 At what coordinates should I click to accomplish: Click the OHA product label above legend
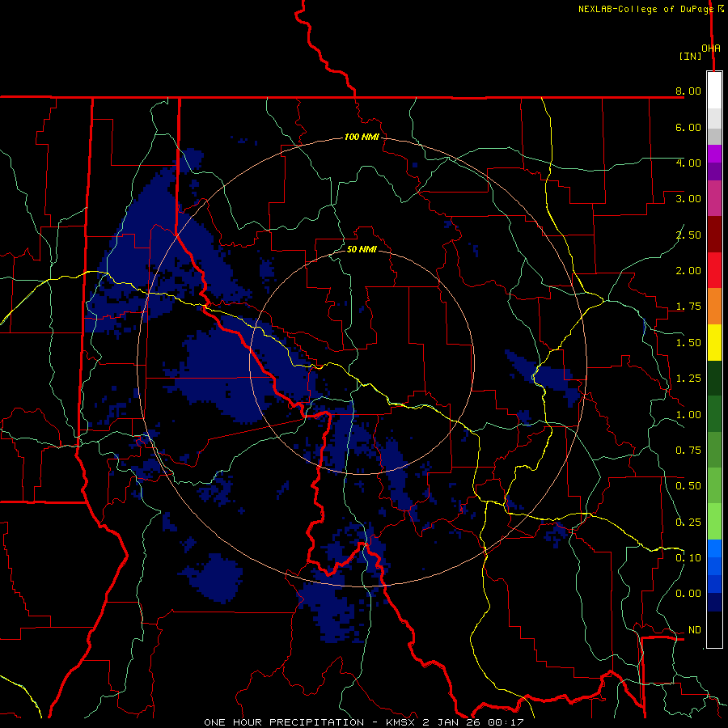pos(711,49)
